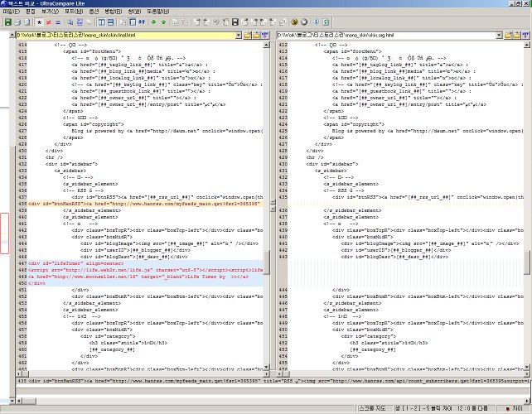The height and width of the screenshot is (414, 532).
Task: Switch to top-bottom horizontal layout
Action: [110, 22]
